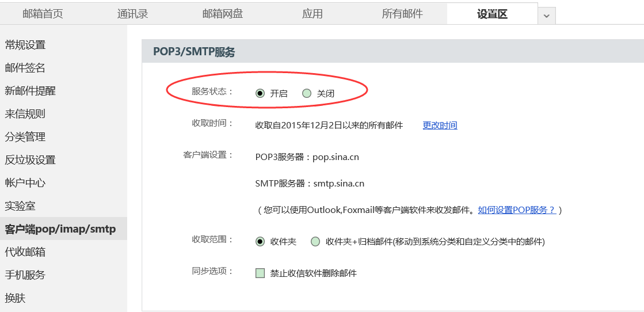The image size is (644, 312).
Task: Choose 收件夹+归档邮件 retrieval range option
Action: pyautogui.click(x=315, y=241)
